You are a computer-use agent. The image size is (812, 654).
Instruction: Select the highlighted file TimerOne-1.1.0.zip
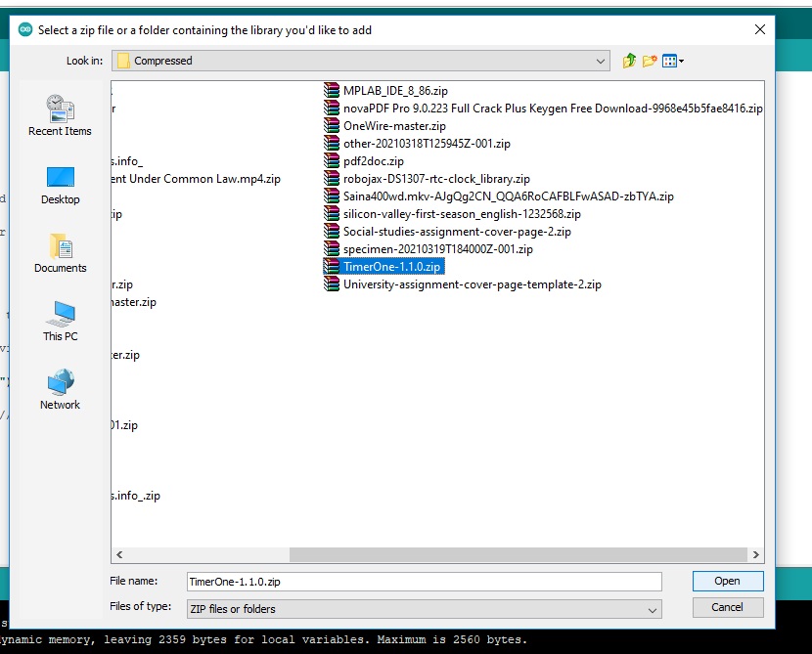(x=392, y=267)
